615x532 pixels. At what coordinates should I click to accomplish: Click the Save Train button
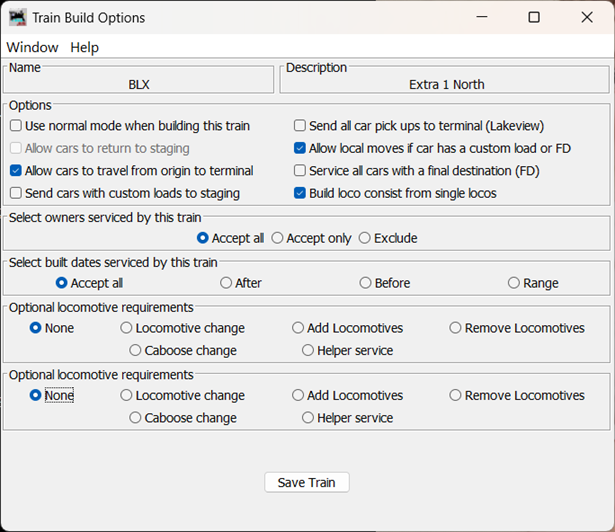pyautogui.click(x=306, y=482)
